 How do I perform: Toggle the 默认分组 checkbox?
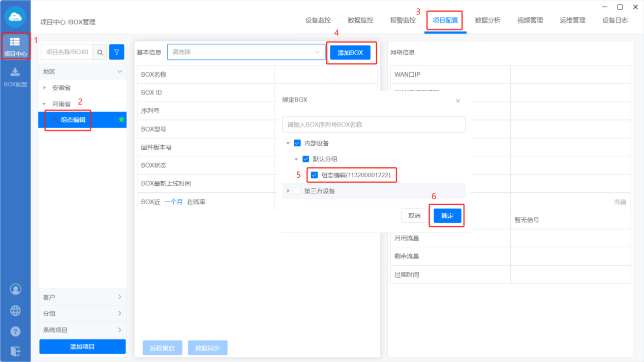point(305,159)
